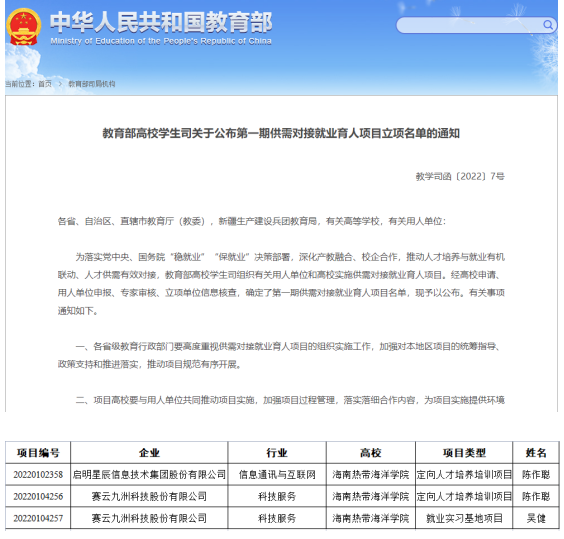Click name 吴健 in the table
Image resolution: width=564 pixels, height=539 pixels.
click(536, 518)
